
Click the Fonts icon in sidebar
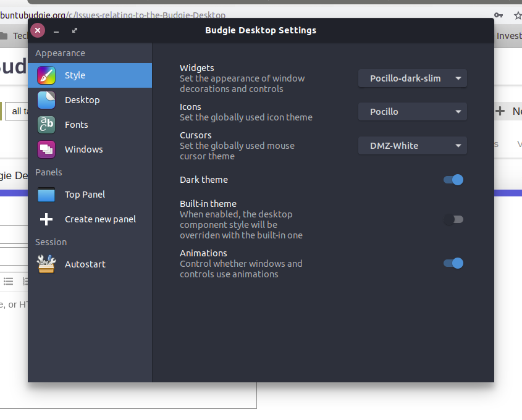tap(46, 125)
